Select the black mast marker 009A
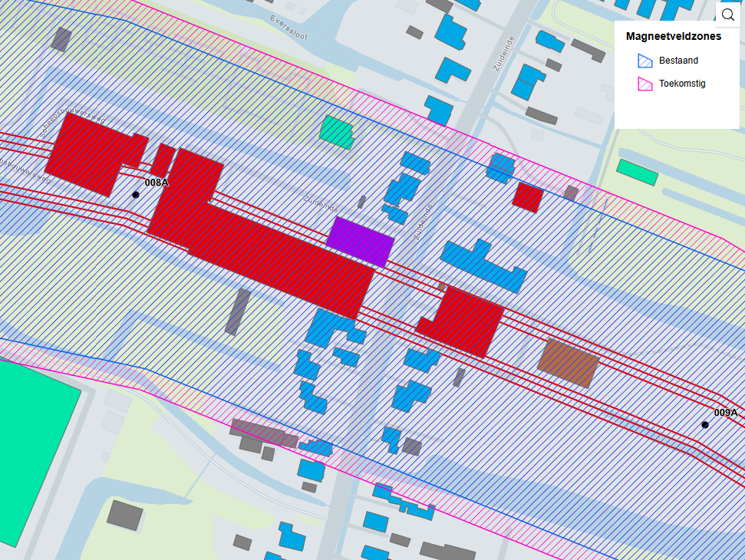This screenshot has width=745, height=560. [x=705, y=424]
